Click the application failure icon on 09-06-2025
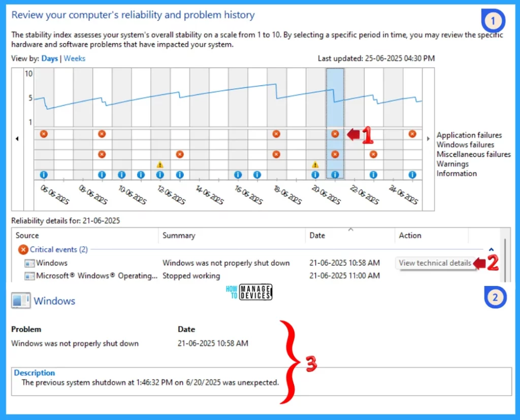This screenshot has width=520, height=420. pos(102,134)
